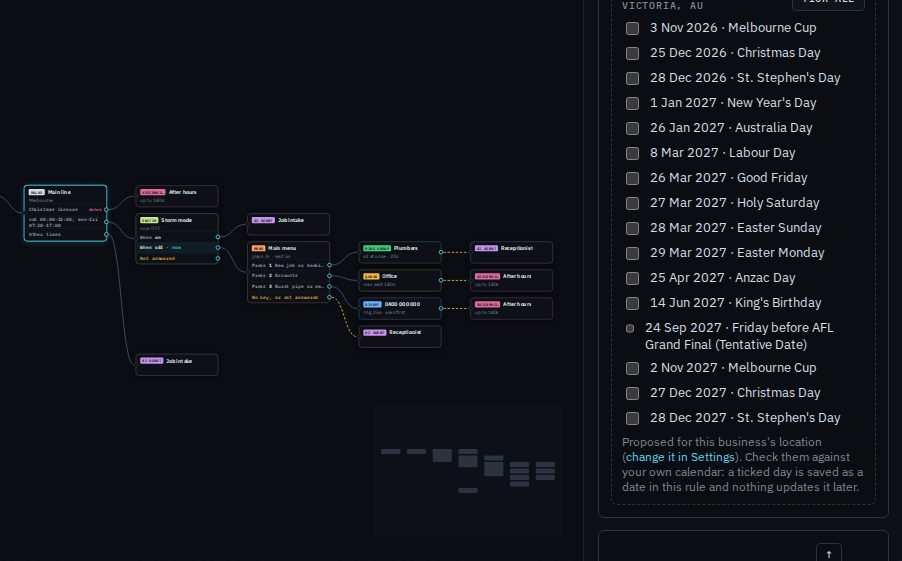Select the Job intake node at the bottom
902x561 pixels.
[177, 365]
